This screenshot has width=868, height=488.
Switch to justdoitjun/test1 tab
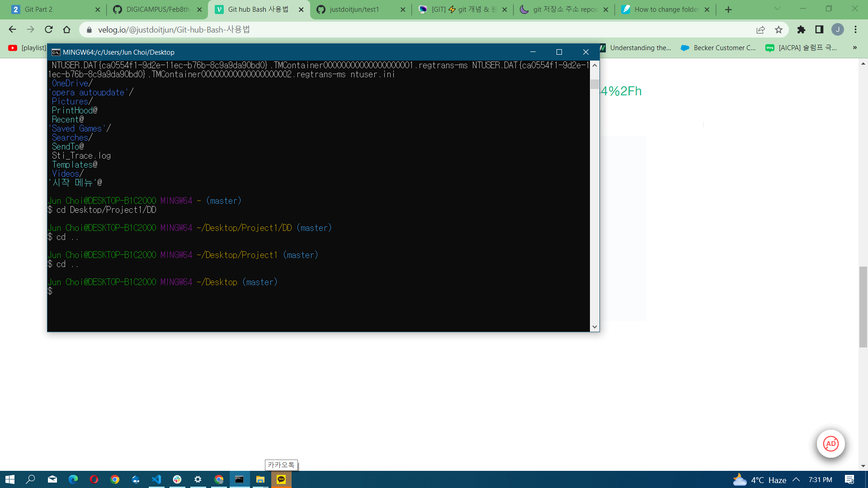(355, 9)
